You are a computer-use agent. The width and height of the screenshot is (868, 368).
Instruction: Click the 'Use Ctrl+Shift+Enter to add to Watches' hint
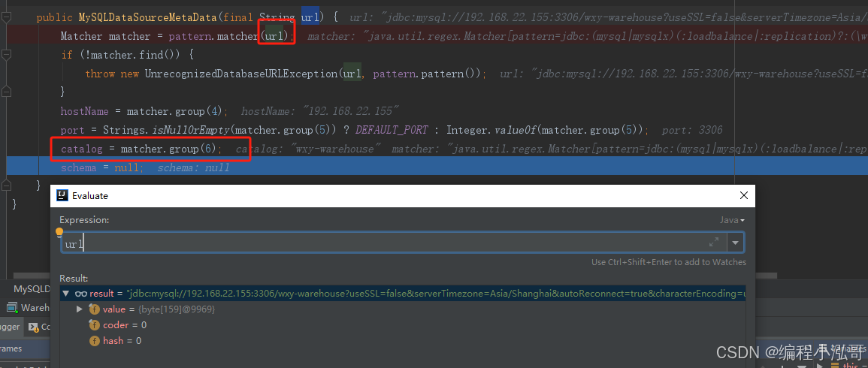coord(669,262)
